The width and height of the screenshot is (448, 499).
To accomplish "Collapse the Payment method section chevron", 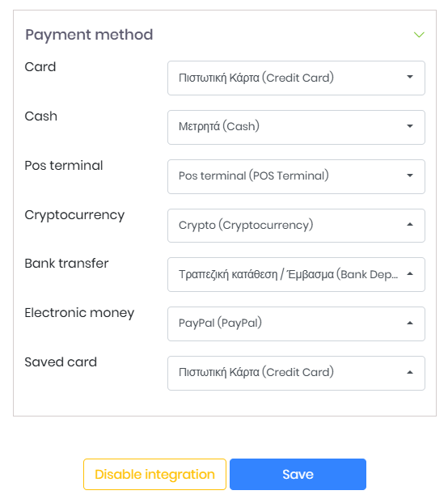I will [x=419, y=34].
